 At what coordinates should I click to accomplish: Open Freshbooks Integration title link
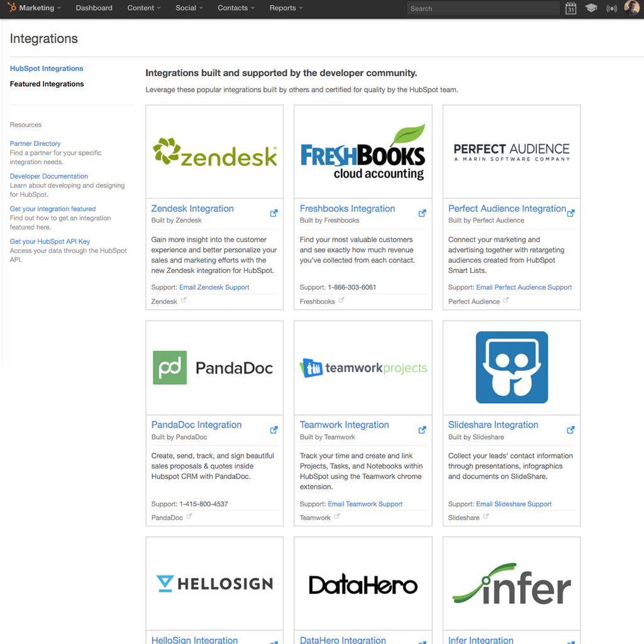point(347,209)
